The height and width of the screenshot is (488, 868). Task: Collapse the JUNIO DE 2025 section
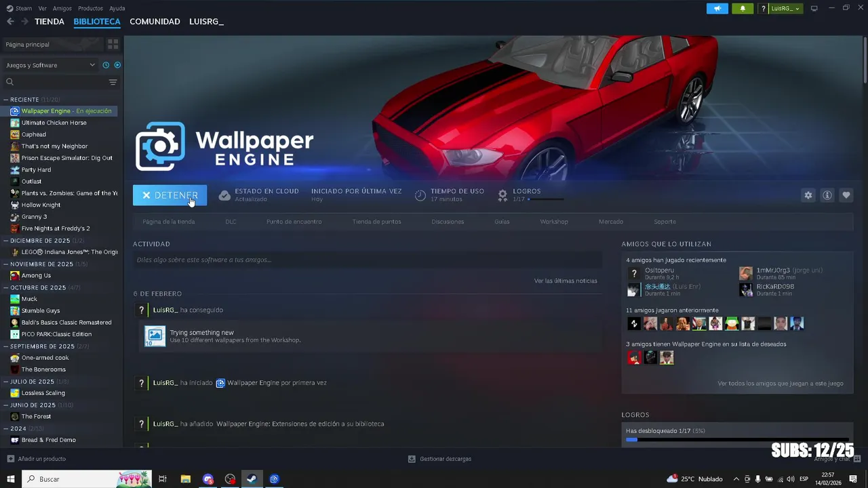[x=6, y=405]
